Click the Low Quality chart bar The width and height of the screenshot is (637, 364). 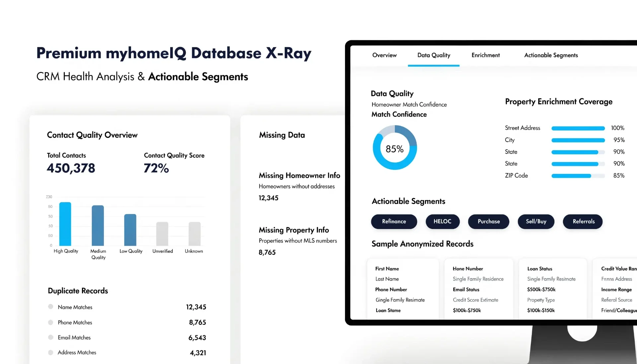[x=130, y=230]
